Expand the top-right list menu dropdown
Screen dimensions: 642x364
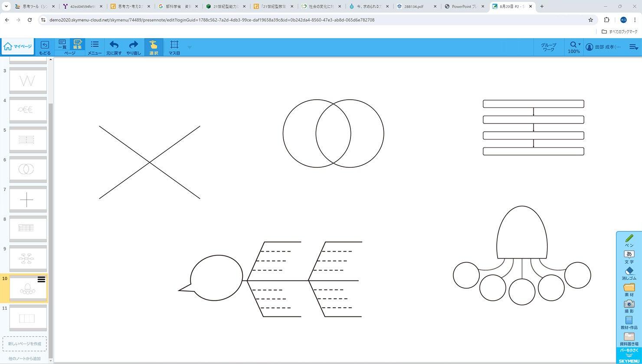pyautogui.click(x=633, y=47)
